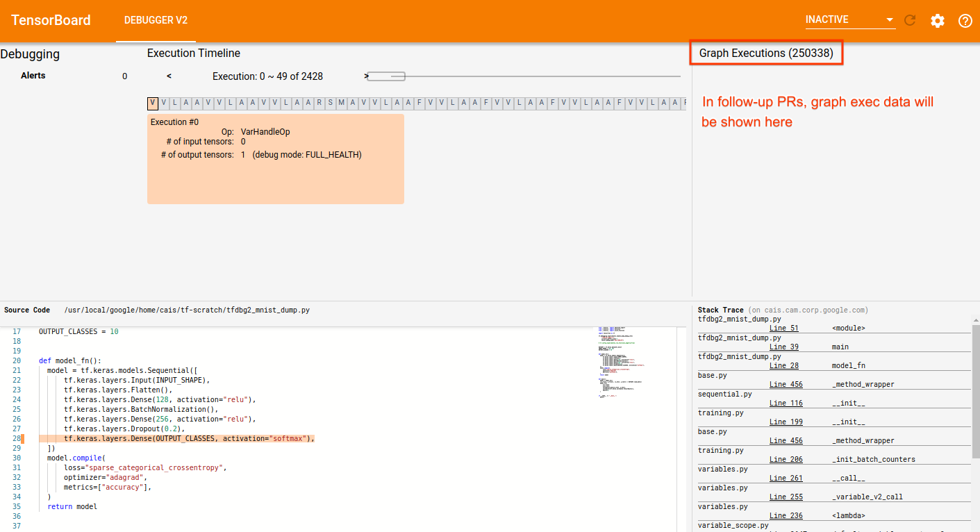Click the Execution #0 card title
980x532 pixels.
coord(174,122)
